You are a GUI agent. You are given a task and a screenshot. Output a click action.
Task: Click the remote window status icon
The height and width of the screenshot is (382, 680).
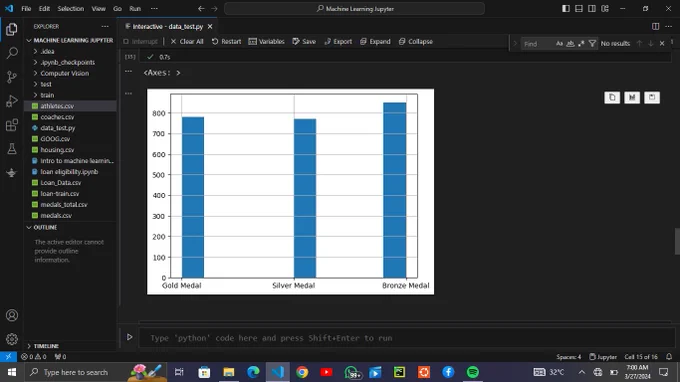click(8, 356)
